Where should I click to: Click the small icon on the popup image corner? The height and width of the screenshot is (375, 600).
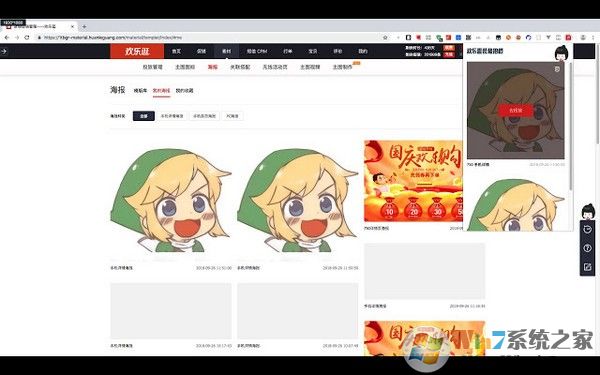point(557,69)
